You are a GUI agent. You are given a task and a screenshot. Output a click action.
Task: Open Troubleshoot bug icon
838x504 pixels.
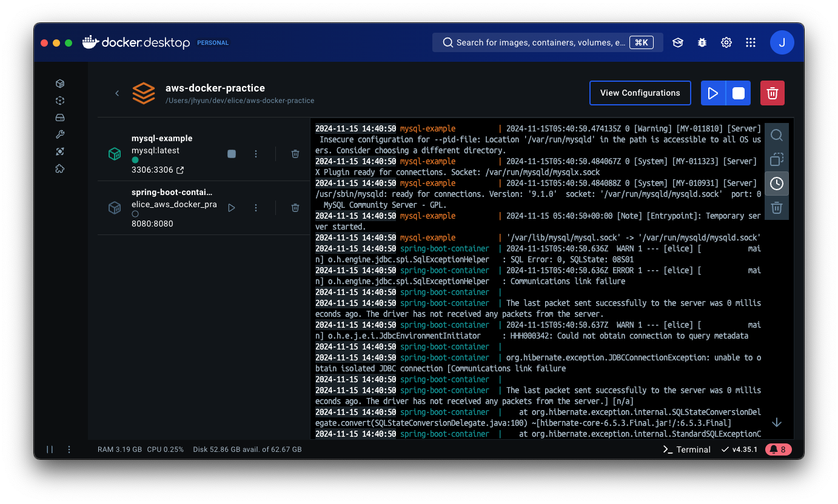702,42
